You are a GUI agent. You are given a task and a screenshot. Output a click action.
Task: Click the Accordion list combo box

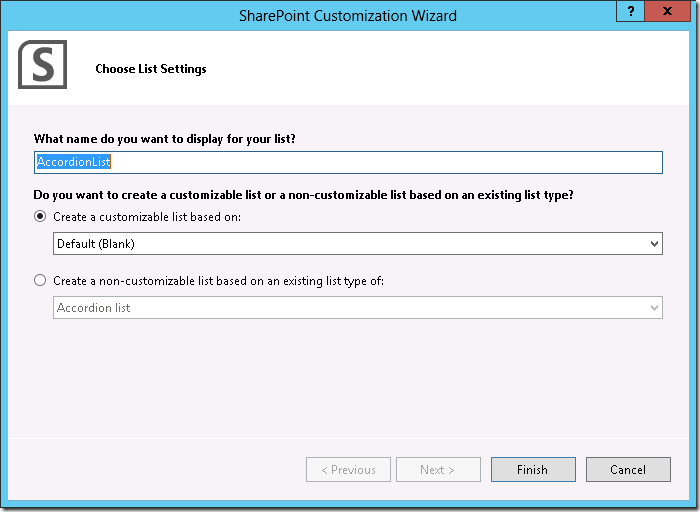350,308
